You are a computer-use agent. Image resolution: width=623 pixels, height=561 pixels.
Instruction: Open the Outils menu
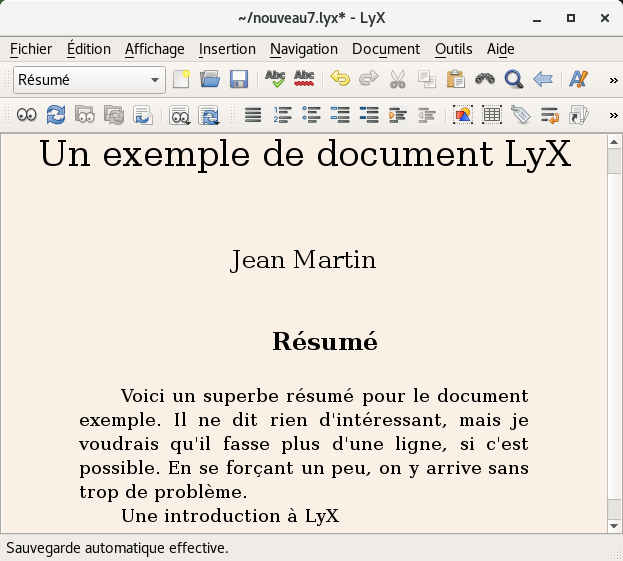454,49
